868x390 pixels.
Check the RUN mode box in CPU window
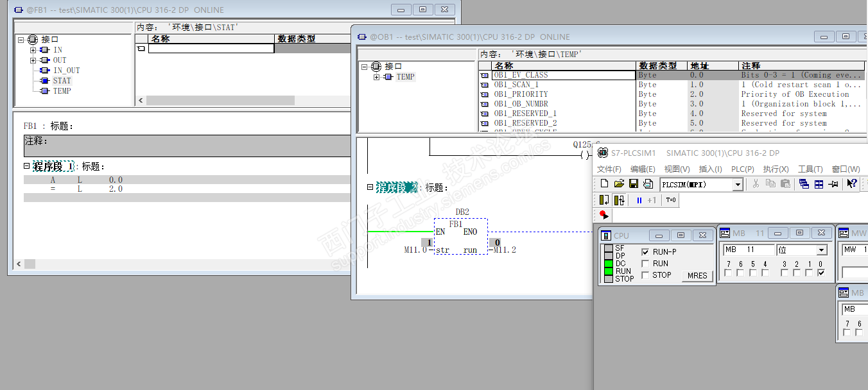pos(645,264)
